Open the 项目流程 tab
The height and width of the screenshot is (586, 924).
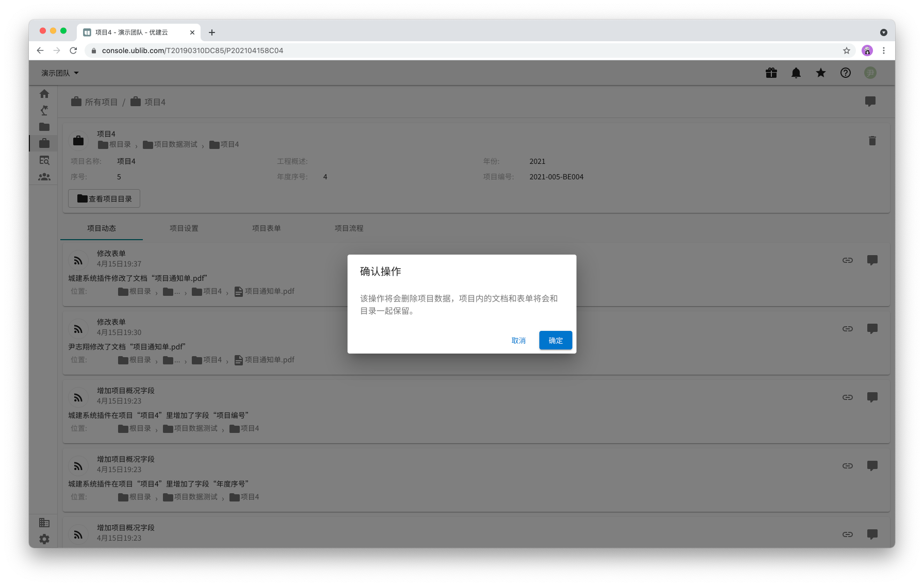click(349, 228)
